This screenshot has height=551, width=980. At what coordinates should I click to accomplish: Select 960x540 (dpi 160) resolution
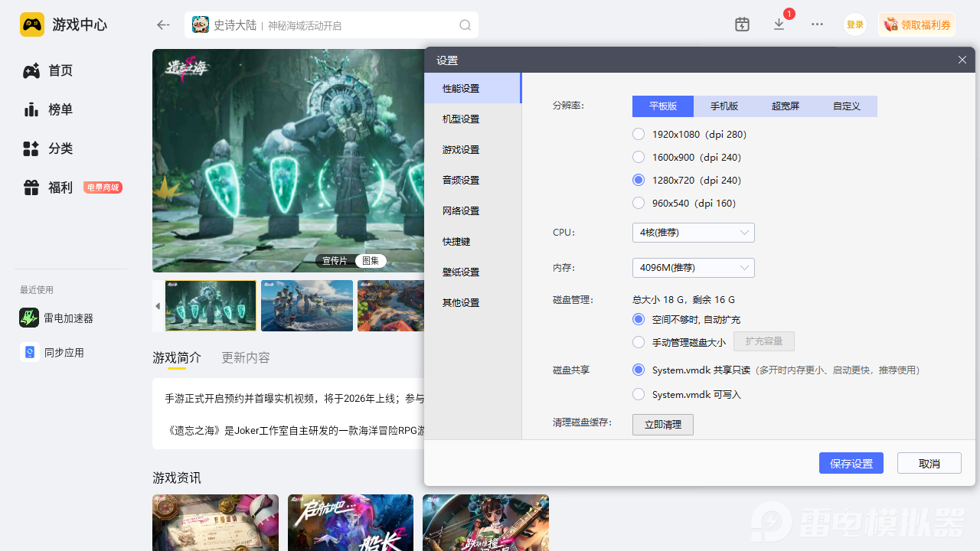639,204
